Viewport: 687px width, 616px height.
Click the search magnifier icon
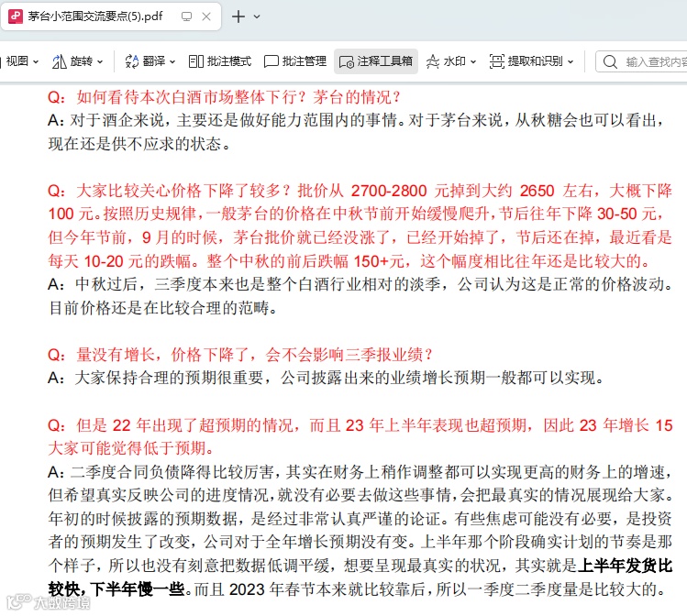tap(610, 61)
